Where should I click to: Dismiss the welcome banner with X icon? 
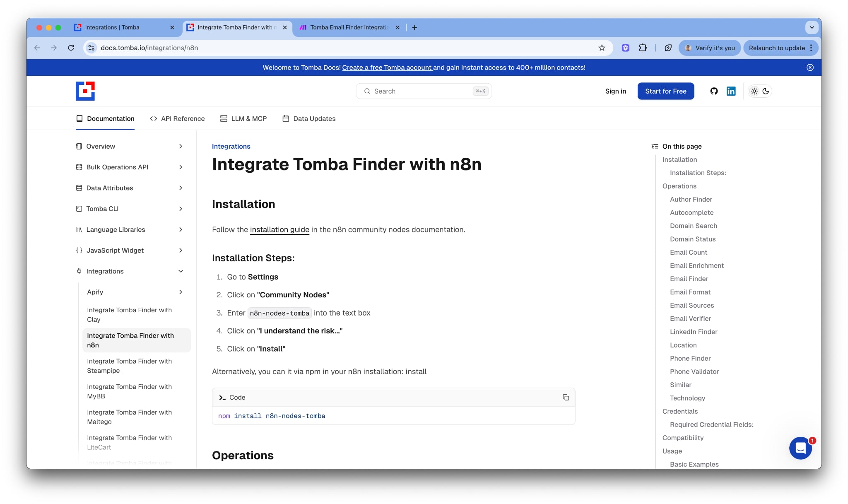point(810,68)
